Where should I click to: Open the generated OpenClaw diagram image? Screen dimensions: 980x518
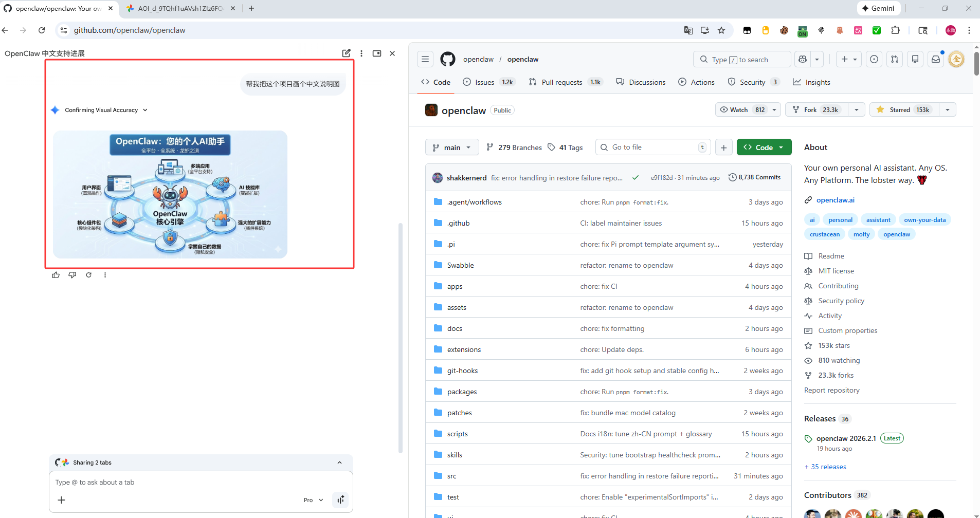[x=170, y=194]
